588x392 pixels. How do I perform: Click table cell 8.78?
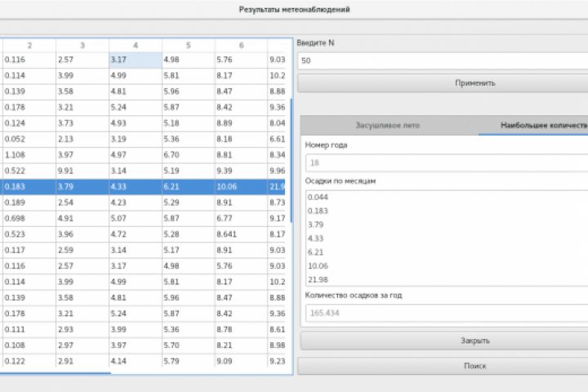point(241,329)
